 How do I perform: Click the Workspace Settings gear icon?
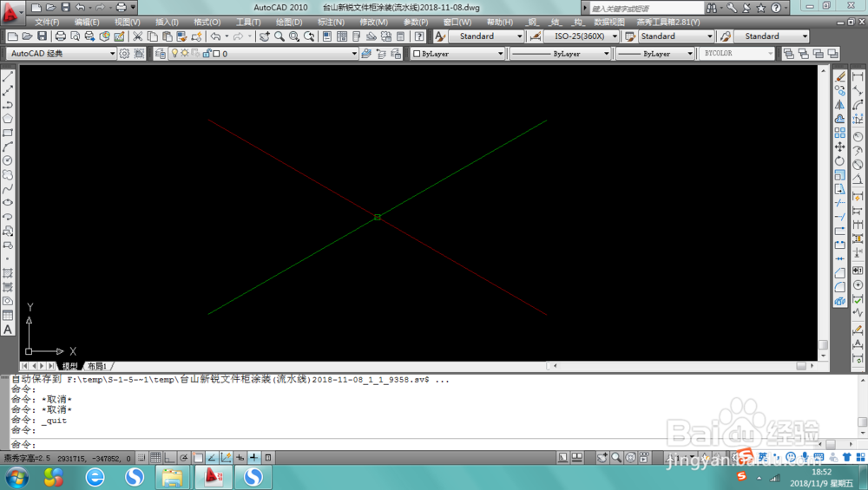point(124,54)
